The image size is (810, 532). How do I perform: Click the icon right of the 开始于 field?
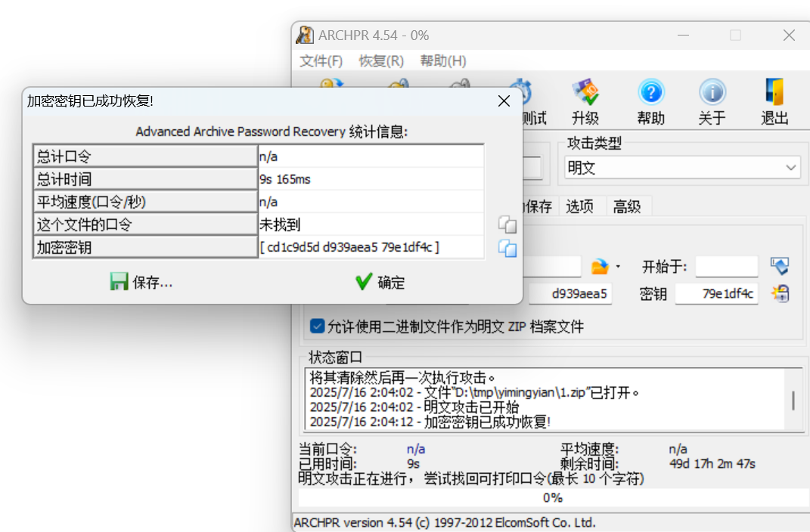(x=780, y=266)
